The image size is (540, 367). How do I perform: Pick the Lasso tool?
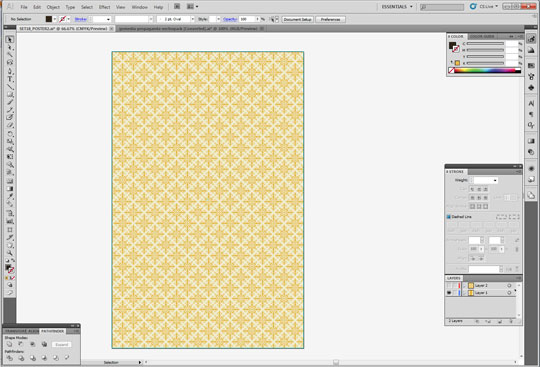[x=10, y=63]
